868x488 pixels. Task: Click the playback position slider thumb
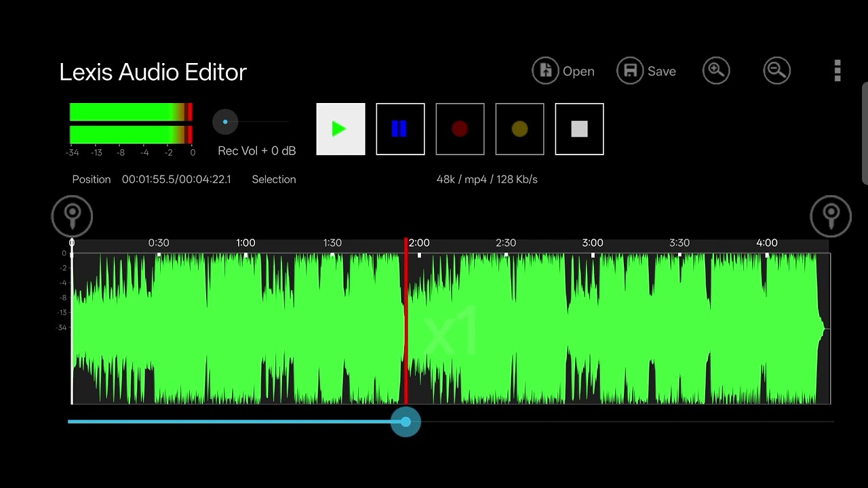click(x=406, y=422)
